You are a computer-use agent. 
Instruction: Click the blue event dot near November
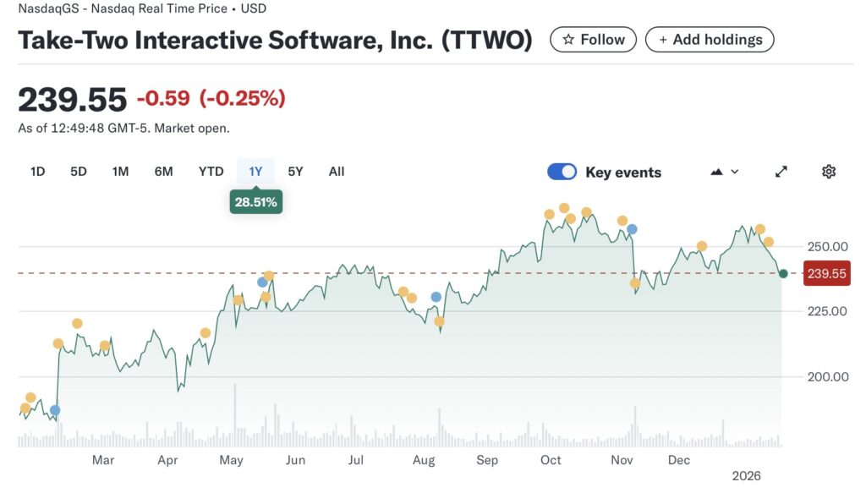point(632,229)
